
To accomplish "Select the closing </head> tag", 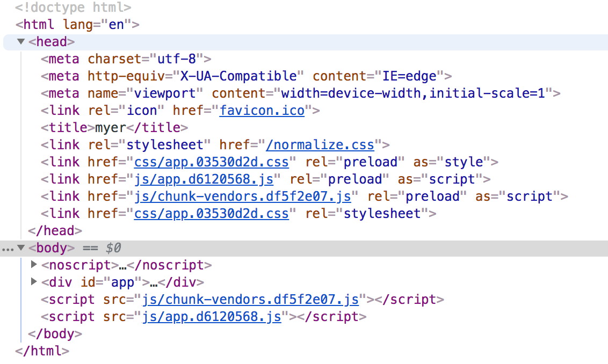I will pos(55,231).
